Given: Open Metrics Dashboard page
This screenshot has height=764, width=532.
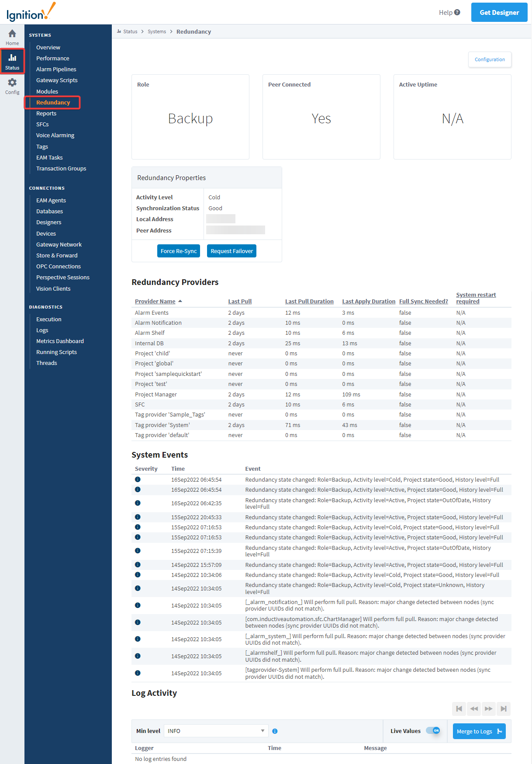Looking at the screenshot, I should [x=60, y=341].
